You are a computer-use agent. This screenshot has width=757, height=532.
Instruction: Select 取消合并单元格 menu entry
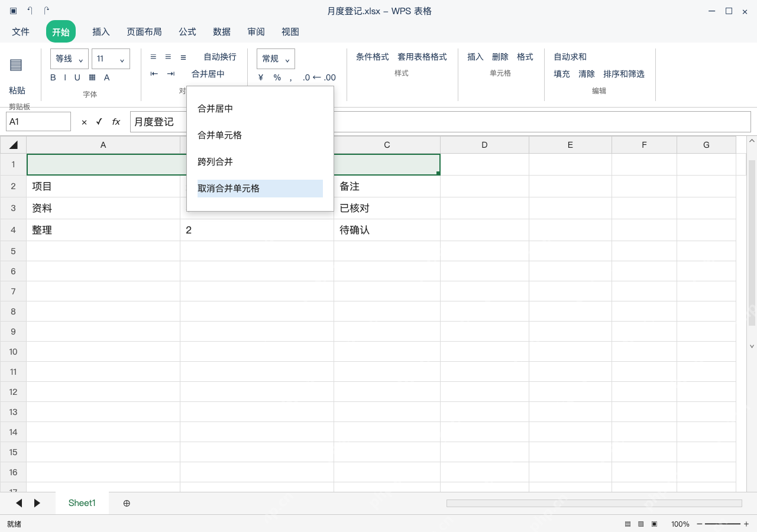click(260, 189)
